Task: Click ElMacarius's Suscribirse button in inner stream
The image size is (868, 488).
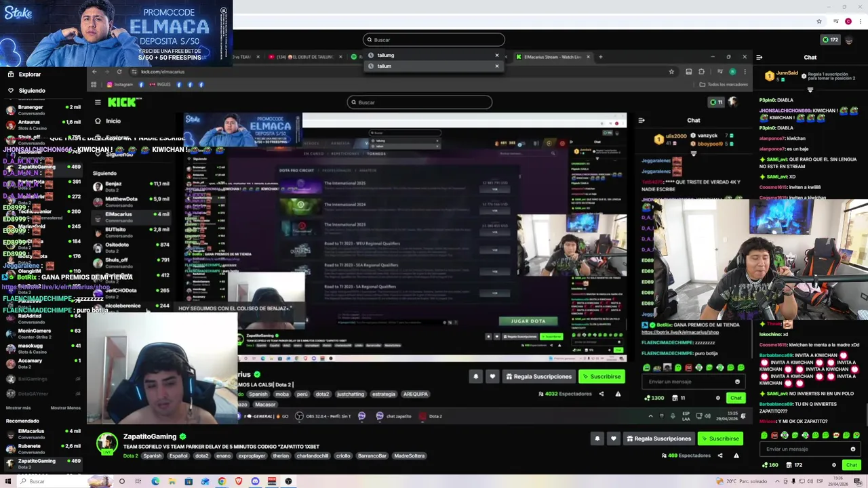Action: coord(601,377)
